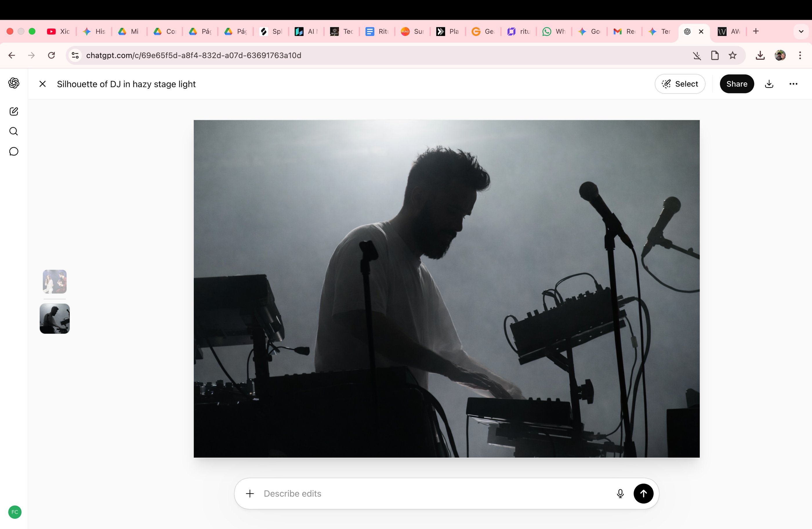The image size is (812, 529).
Task: Switch to the Gmail browser tab
Action: [624, 31]
